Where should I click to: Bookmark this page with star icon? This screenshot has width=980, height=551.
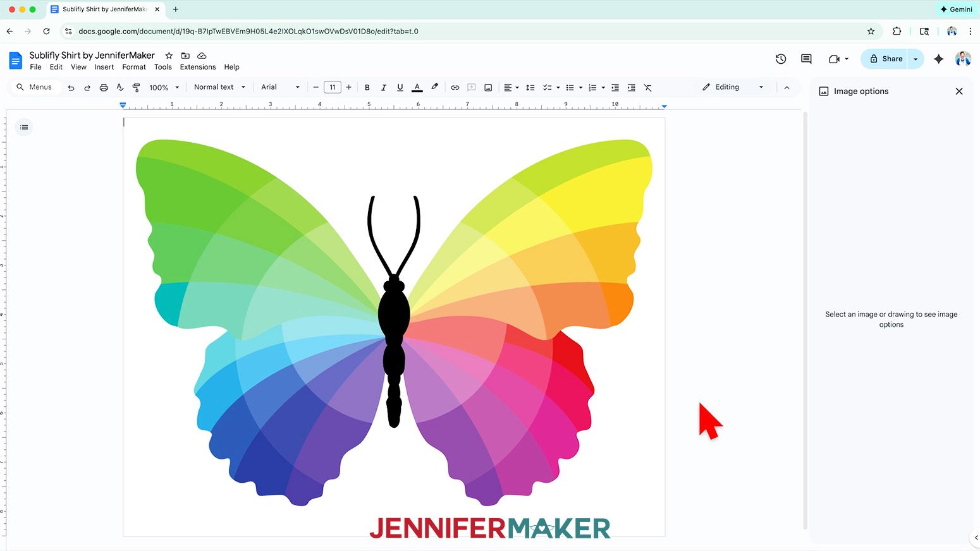pos(871,31)
